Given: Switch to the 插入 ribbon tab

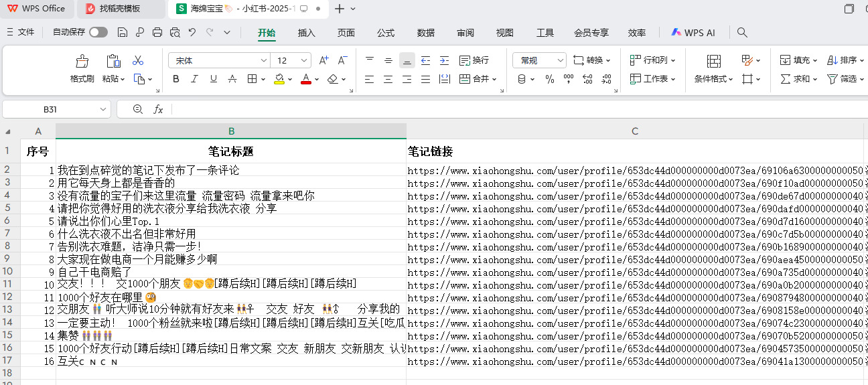Looking at the screenshot, I should [x=306, y=32].
